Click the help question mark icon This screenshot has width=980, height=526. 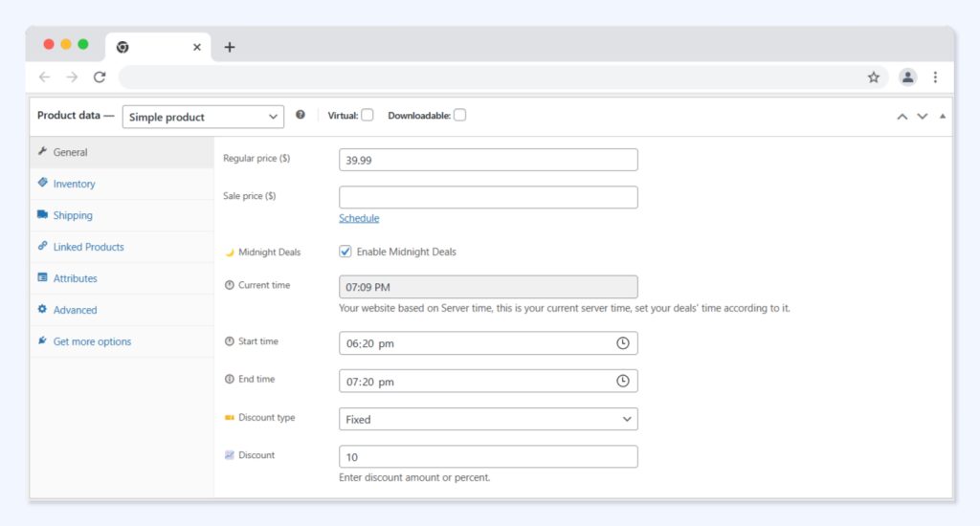point(301,115)
